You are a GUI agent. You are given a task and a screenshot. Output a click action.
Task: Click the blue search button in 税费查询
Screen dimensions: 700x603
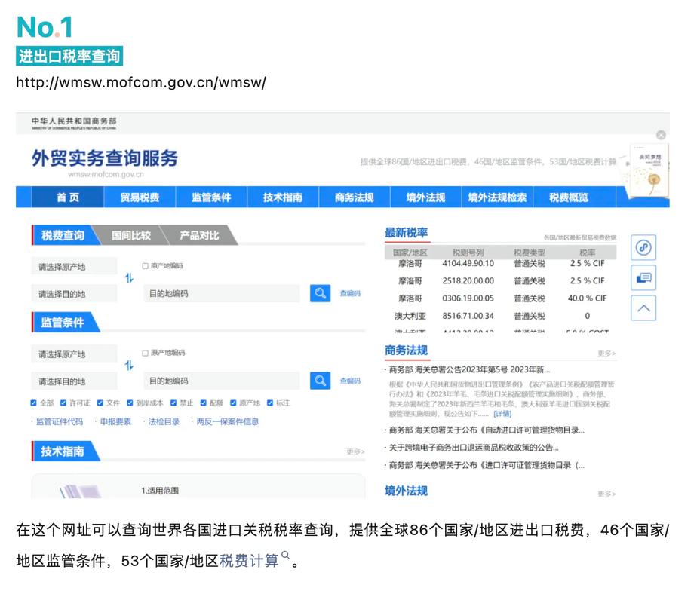point(320,293)
